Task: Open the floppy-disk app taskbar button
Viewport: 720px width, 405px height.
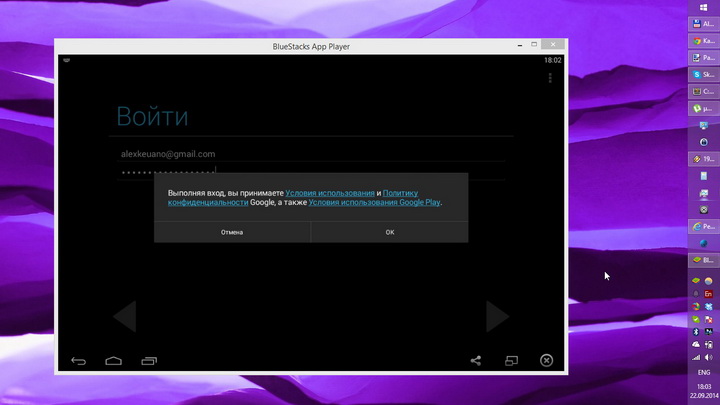Action: tap(703, 24)
